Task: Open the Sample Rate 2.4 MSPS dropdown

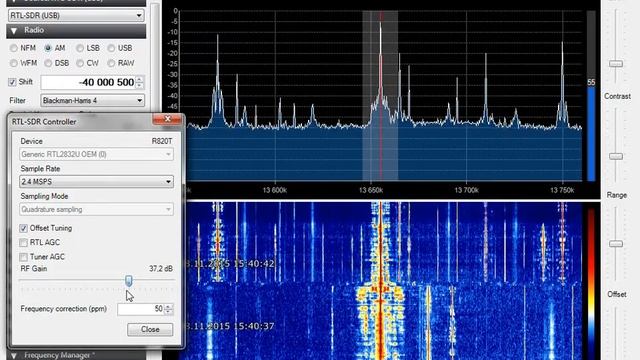Action: (96, 182)
